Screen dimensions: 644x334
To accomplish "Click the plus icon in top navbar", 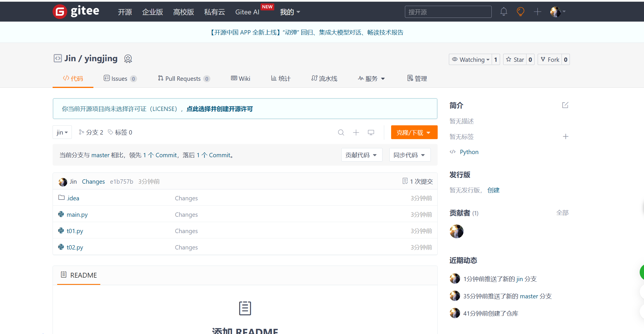I will [537, 12].
